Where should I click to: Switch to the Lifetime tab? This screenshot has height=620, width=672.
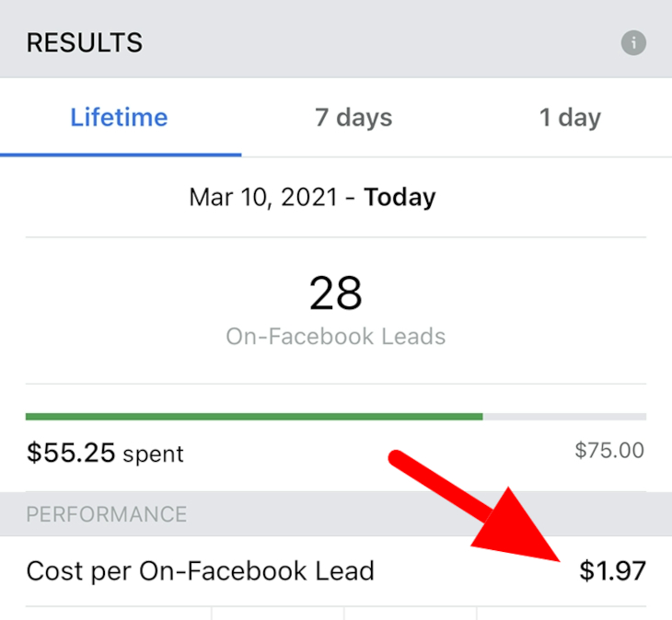tap(119, 118)
